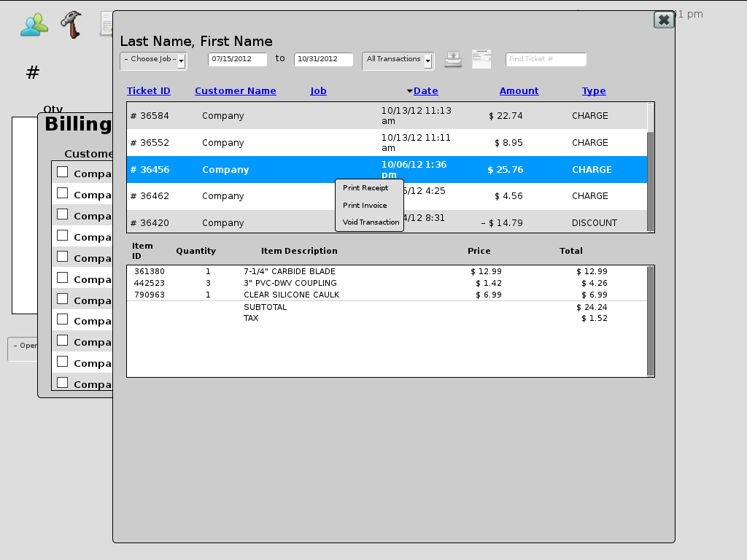The height and width of the screenshot is (560, 747).
Task: Click the DISCOUNT type cell
Action: [594, 223]
